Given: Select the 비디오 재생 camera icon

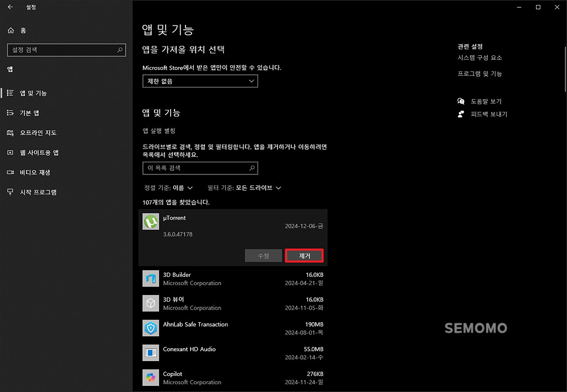Looking at the screenshot, I should 11,173.
